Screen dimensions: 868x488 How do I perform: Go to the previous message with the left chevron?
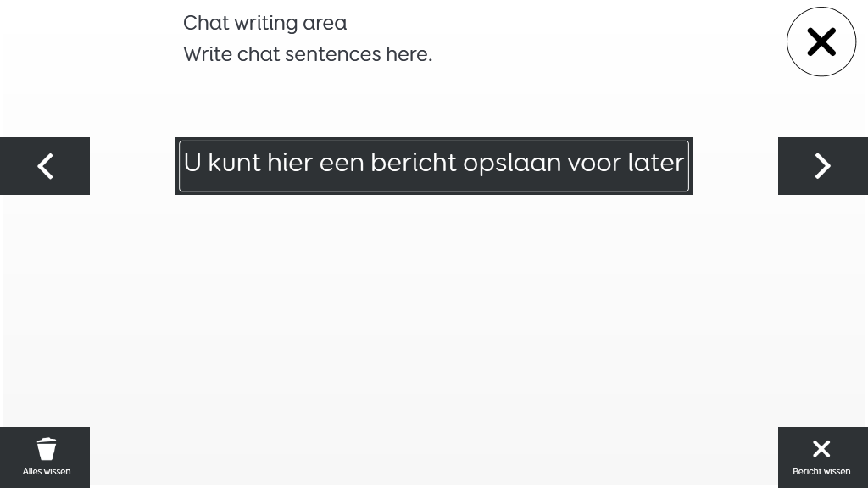45,166
